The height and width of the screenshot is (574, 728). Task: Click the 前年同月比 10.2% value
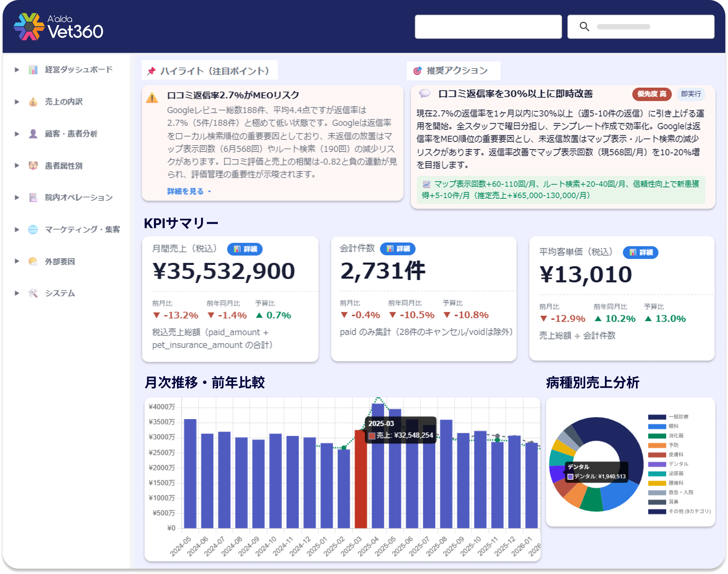click(x=615, y=318)
